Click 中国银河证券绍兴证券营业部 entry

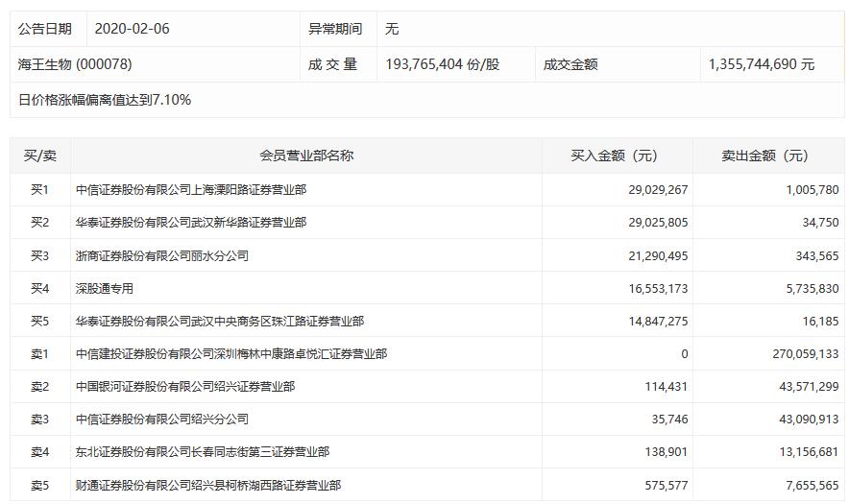click(185, 387)
